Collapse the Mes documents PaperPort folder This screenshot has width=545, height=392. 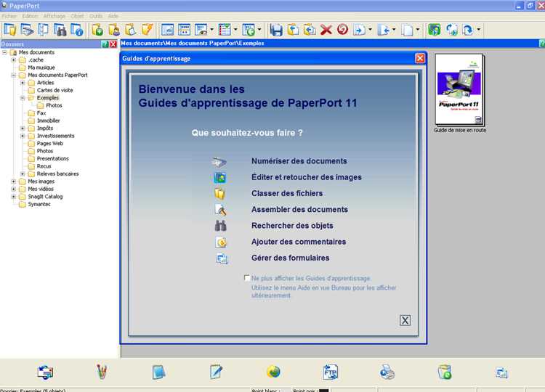click(x=14, y=75)
